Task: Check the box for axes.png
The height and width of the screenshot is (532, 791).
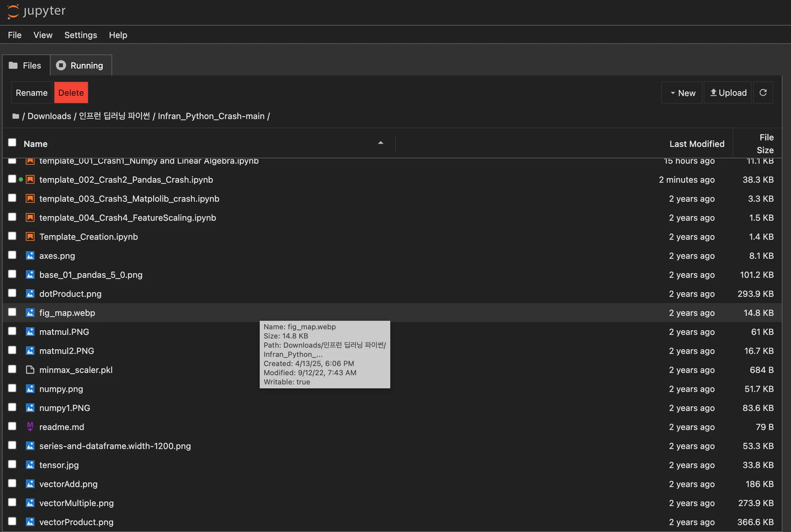Action: [x=12, y=255]
